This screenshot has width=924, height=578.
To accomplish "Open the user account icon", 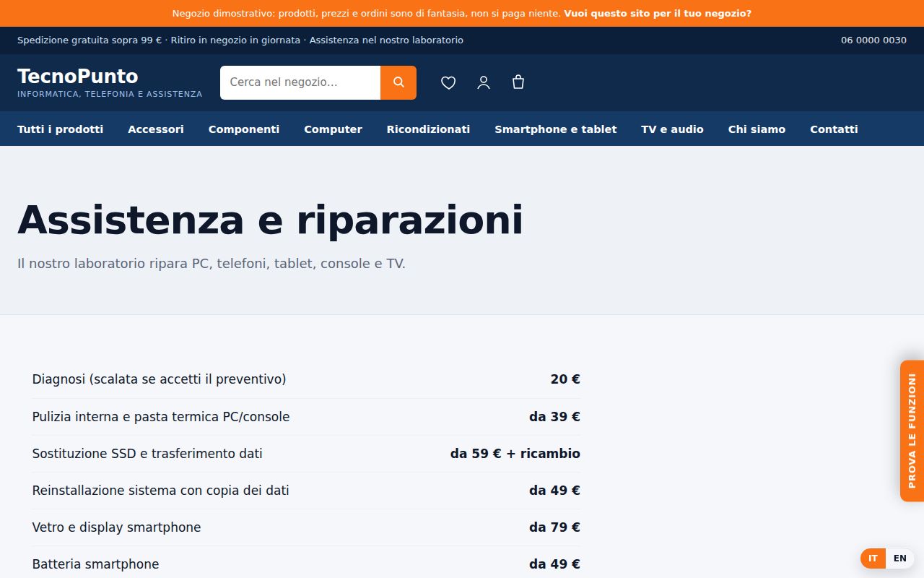I will [484, 82].
